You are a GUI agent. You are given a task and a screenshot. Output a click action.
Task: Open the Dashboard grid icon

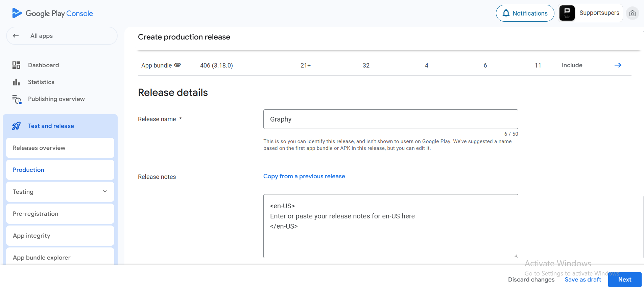tap(16, 65)
